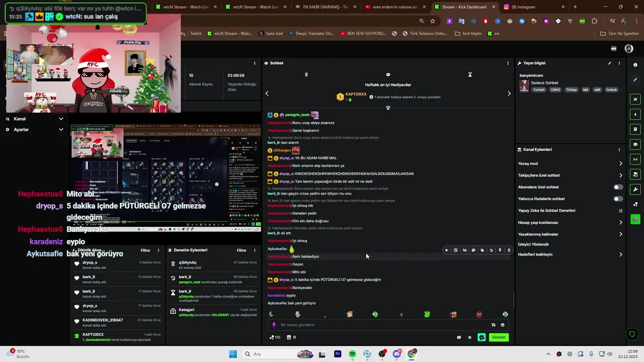Expand Hesap yaşı kısıtlaması options
Image resolution: width=644 pixels, height=362 pixels.
point(620,222)
